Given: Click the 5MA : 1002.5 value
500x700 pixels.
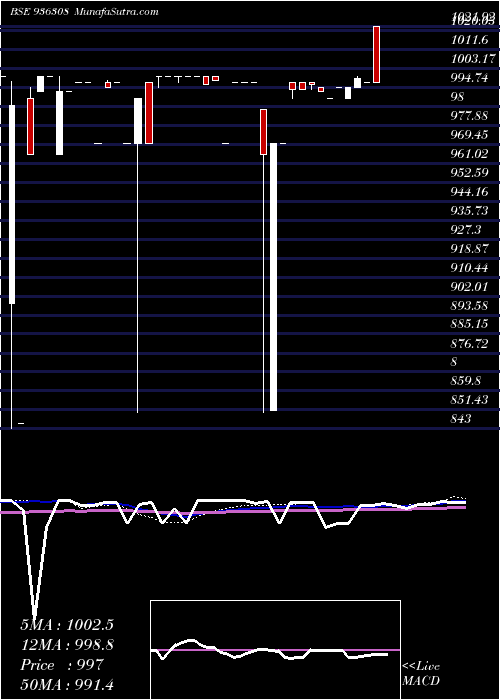Looking at the screenshot, I should click(x=67, y=625).
